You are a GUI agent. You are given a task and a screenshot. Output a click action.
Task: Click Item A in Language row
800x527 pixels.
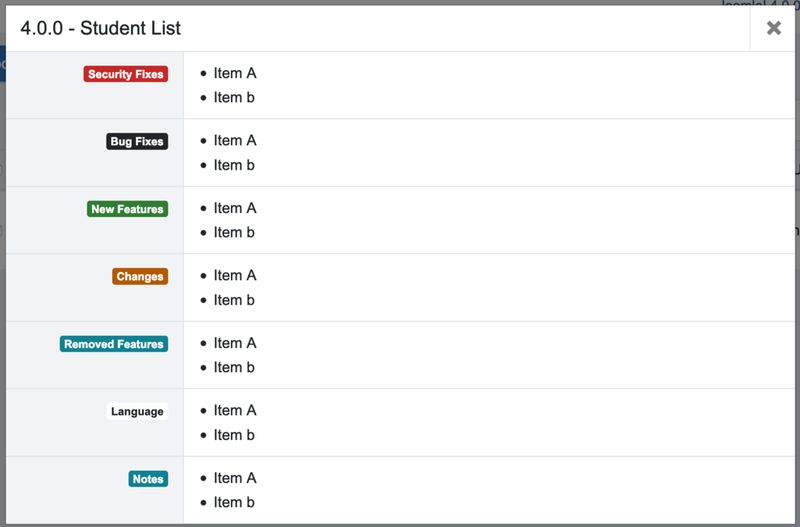click(235, 410)
